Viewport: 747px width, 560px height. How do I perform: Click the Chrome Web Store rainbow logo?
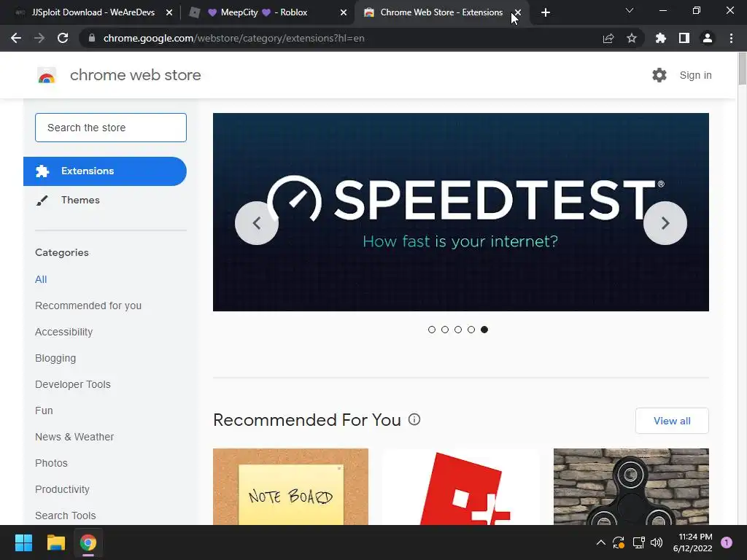click(47, 75)
